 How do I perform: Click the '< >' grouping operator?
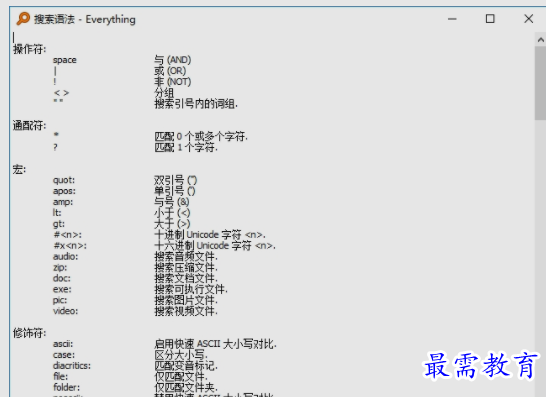61,93
